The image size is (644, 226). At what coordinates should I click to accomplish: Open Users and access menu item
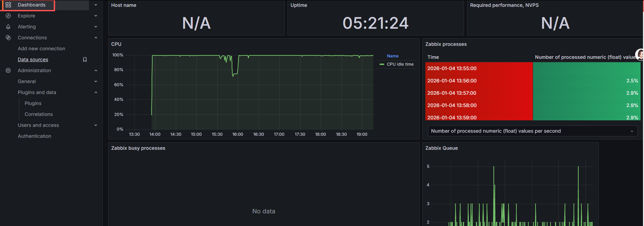(x=38, y=125)
